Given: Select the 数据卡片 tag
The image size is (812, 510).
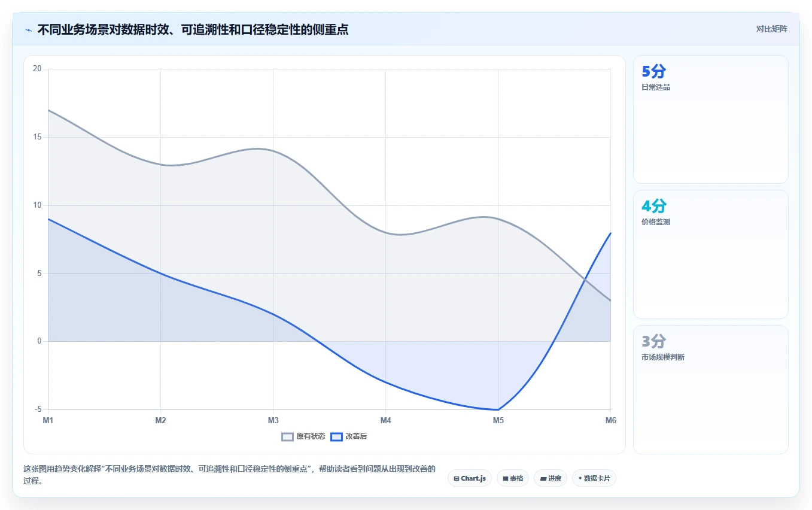Looking at the screenshot, I should point(594,478).
